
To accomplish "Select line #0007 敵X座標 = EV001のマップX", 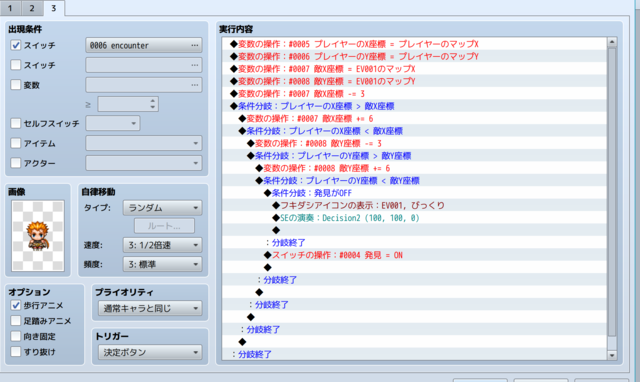I will 415,69.
